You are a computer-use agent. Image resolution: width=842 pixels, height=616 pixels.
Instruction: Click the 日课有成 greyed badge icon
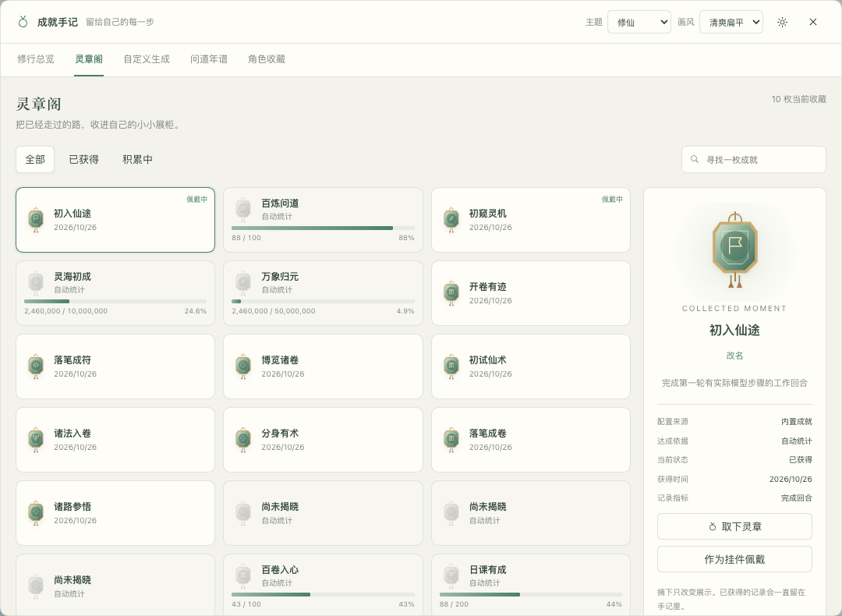pyautogui.click(x=451, y=575)
